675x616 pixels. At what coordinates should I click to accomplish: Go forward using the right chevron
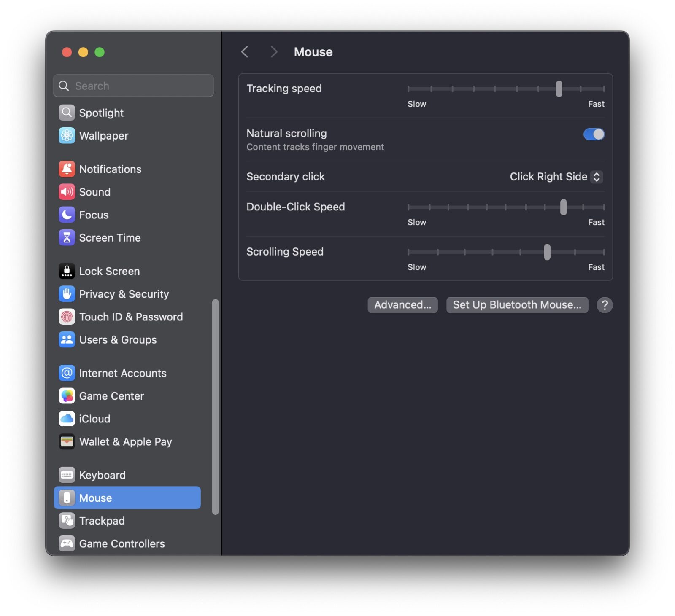click(274, 52)
